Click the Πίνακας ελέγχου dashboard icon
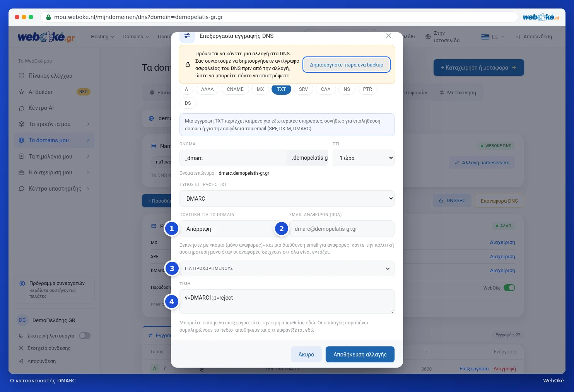 [x=22, y=76]
